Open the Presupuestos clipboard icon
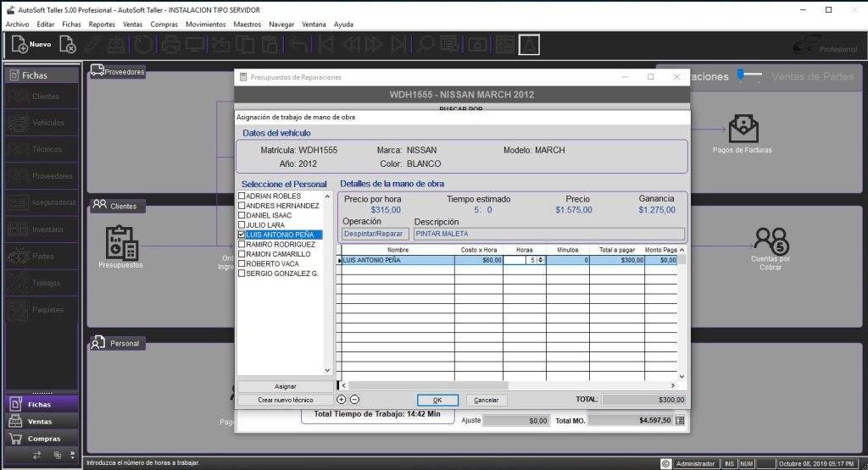 click(x=120, y=242)
